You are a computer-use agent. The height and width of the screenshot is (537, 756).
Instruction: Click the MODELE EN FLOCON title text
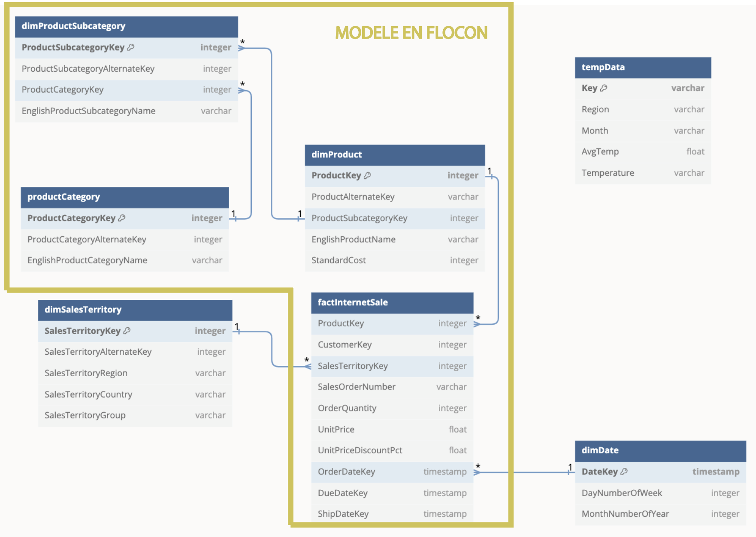[411, 33]
